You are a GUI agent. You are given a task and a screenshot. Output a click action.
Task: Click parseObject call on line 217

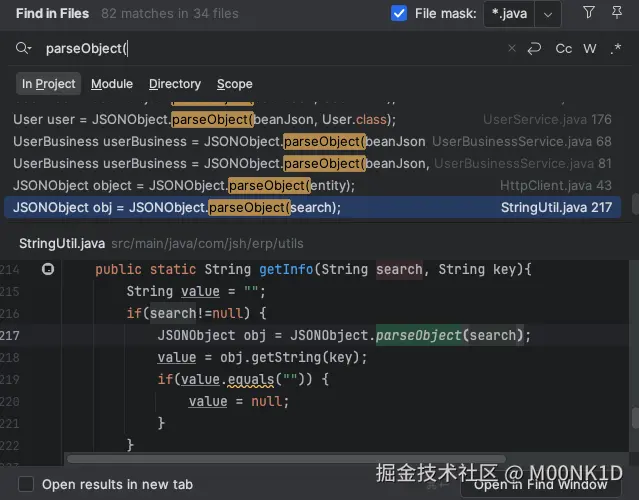(x=419, y=335)
